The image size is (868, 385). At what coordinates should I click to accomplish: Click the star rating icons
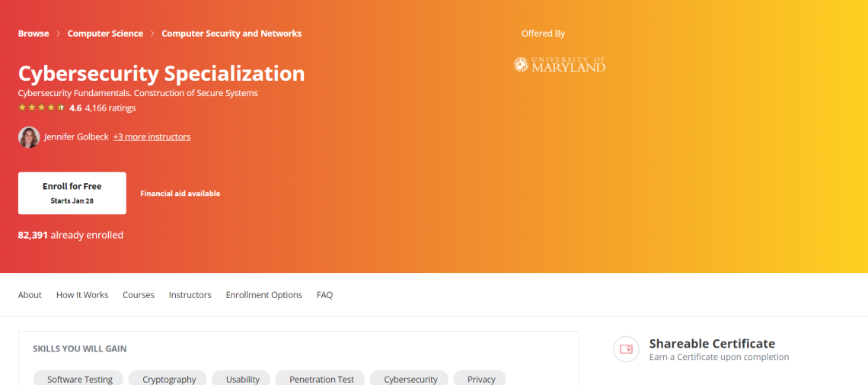(x=41, y=108)
